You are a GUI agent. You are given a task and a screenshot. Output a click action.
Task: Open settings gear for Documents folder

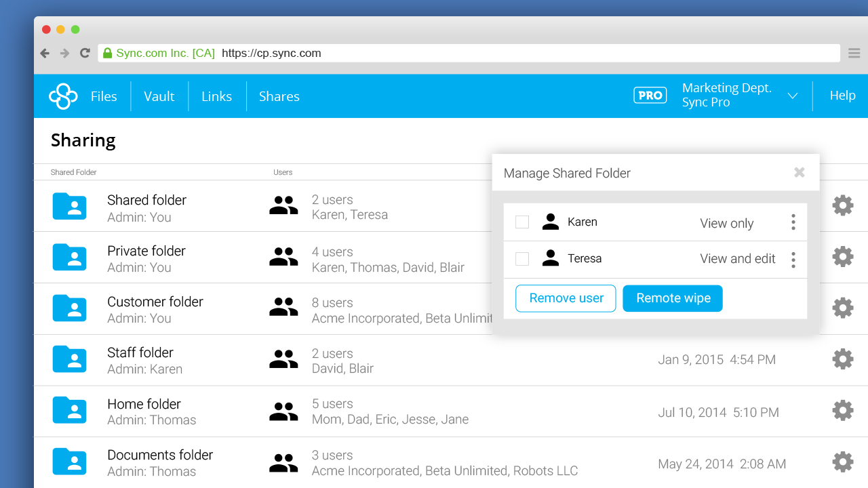(x=842, y=461)
